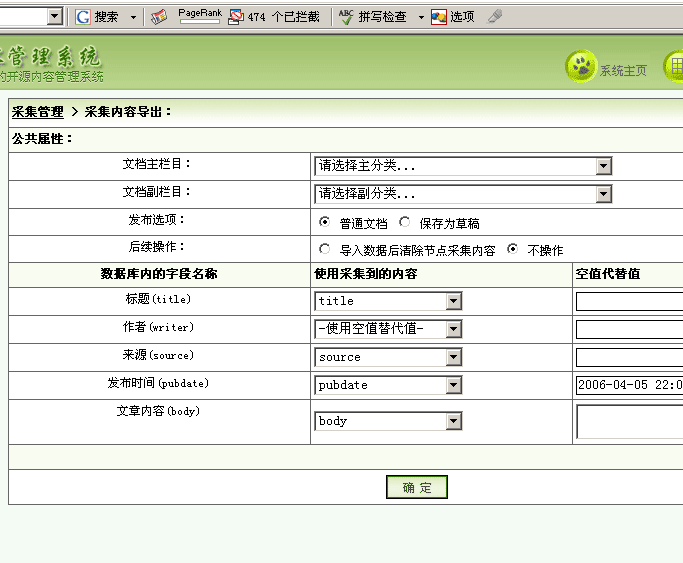Image resolution: width=683 pixels, height=563 pixels.
Task: Click the highlighter pen icon in toolbar
Action: pyautogui.click(x=494, y=17)
